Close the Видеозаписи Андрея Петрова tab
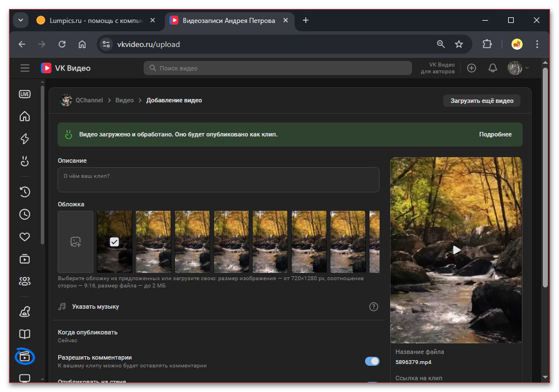Screen dimensions: 559x392 tap(286, 20)
